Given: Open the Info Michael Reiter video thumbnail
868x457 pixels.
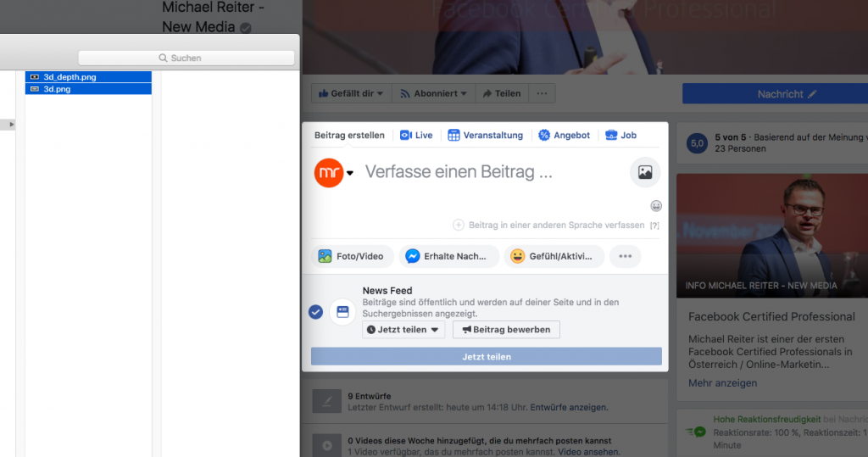Looking at the screenshot, I should [772, 236].
